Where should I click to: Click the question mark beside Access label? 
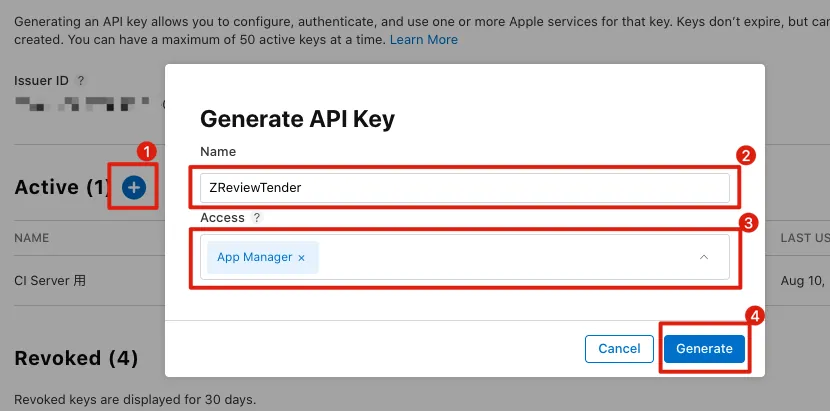pyautogui.click(x=256, y=217)
